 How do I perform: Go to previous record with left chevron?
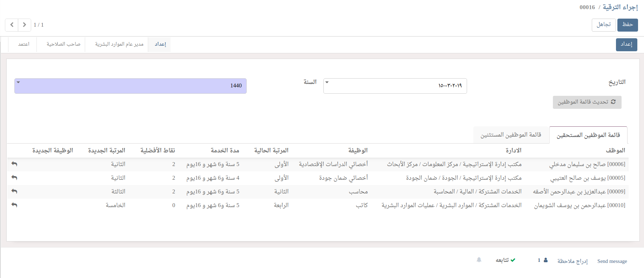(12, 25)
